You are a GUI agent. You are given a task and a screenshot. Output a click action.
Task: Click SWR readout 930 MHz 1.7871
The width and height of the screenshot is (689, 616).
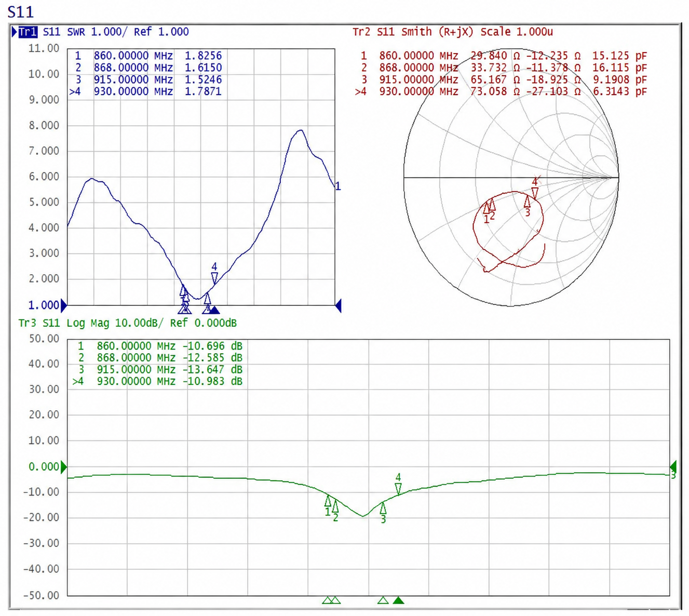[146, 91]
